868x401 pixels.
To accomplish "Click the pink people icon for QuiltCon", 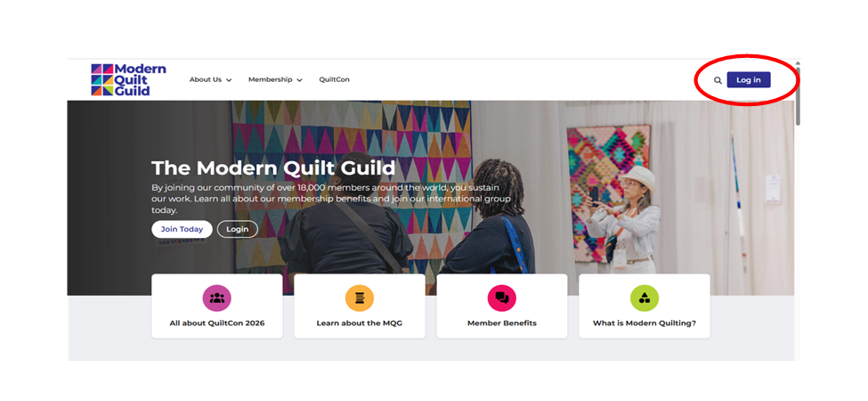I will [x=217, y=298].
